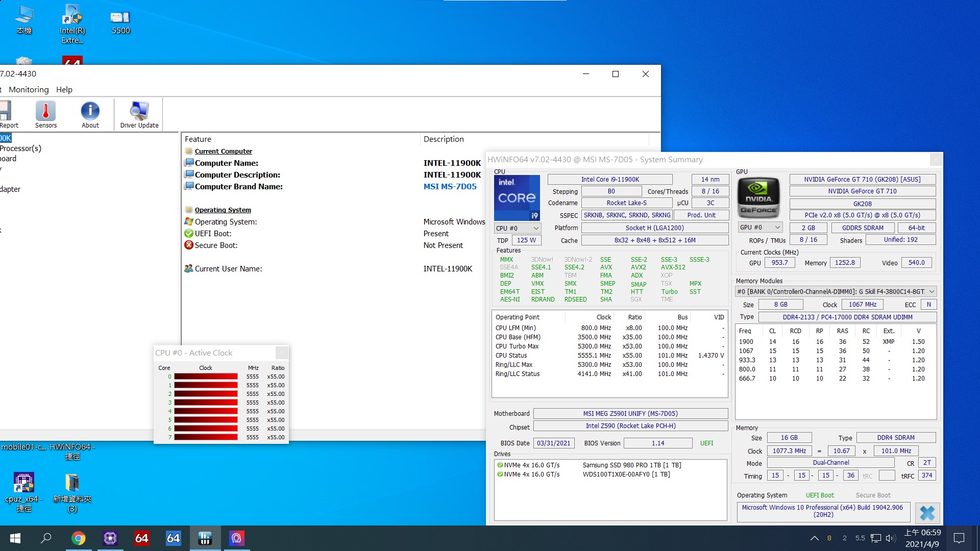Image resolution: width=980 pixels, height=551 pixels.
Task: Open the CPU #0 selector dropdown
Action: 518,228
